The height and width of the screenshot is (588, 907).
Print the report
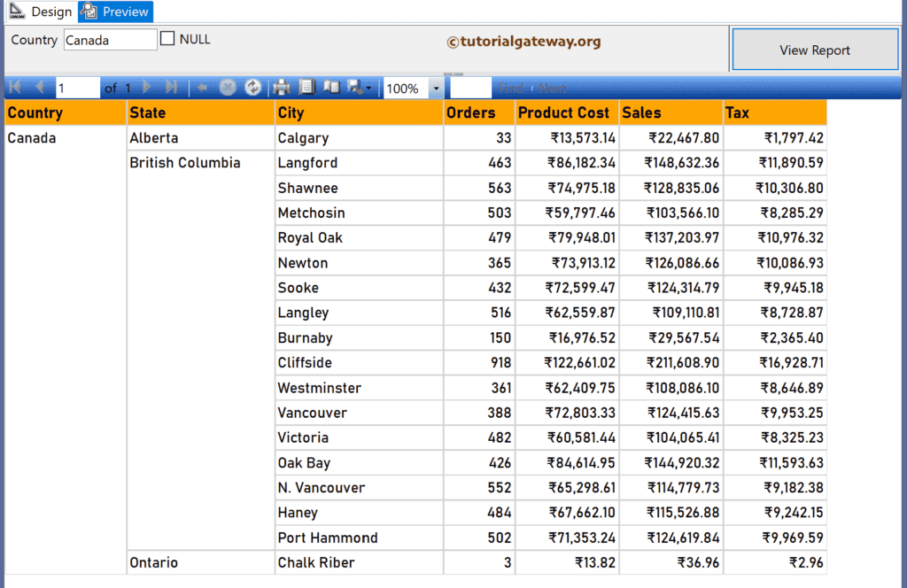pos(282,87)
